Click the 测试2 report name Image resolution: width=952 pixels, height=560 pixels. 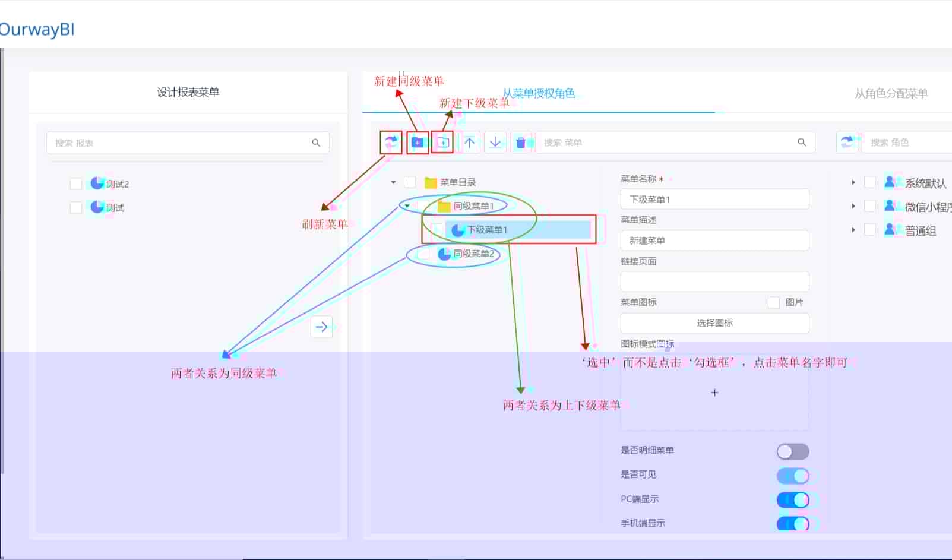(x=118, y=184)
